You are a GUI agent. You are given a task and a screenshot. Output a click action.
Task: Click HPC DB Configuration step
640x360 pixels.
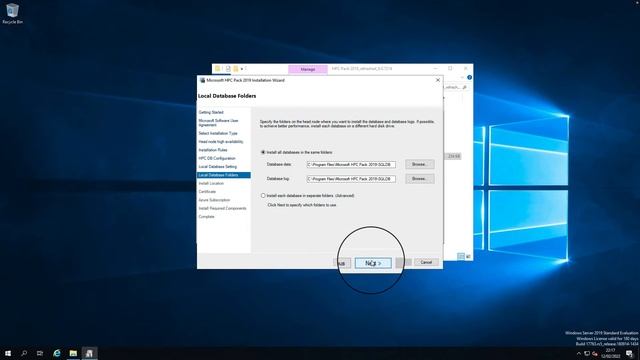tap(217, 158)
